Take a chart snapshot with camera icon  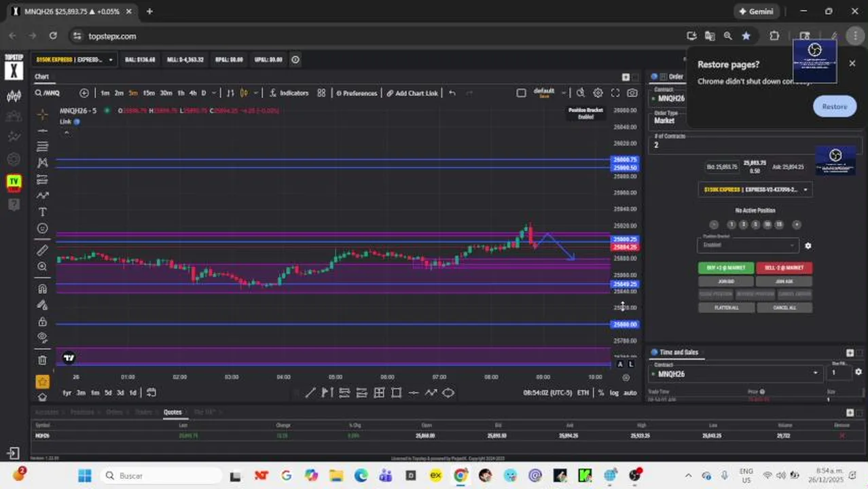[632, 93]
